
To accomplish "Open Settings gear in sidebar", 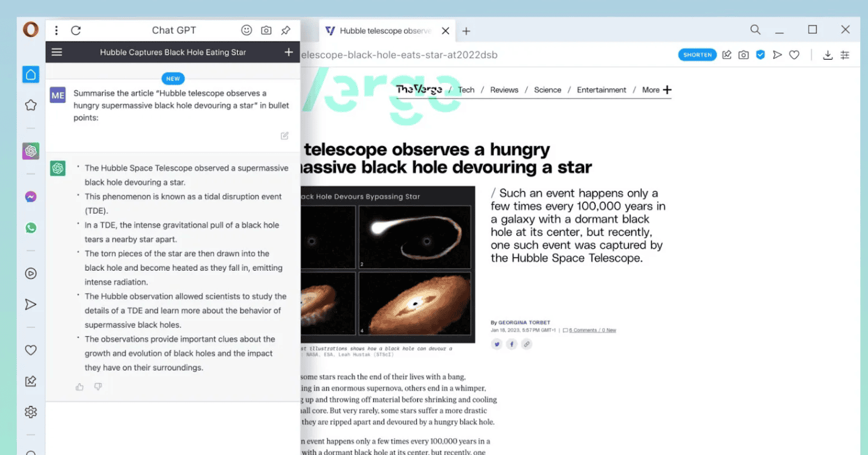I will [x=31, y=412].
